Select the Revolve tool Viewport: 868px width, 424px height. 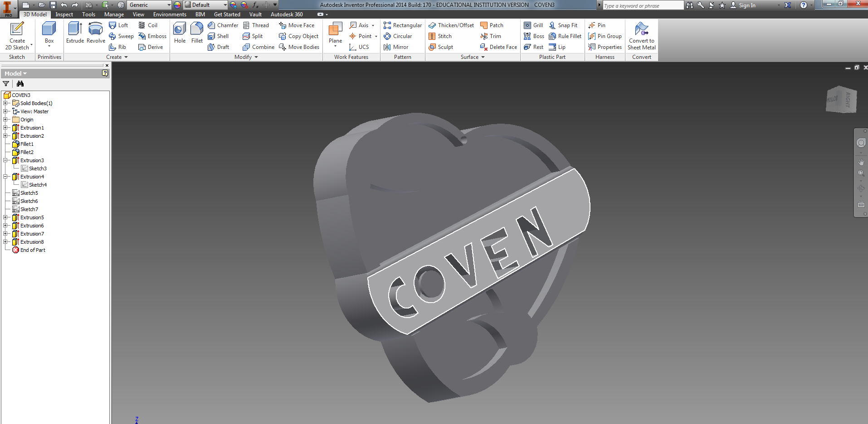96,33
